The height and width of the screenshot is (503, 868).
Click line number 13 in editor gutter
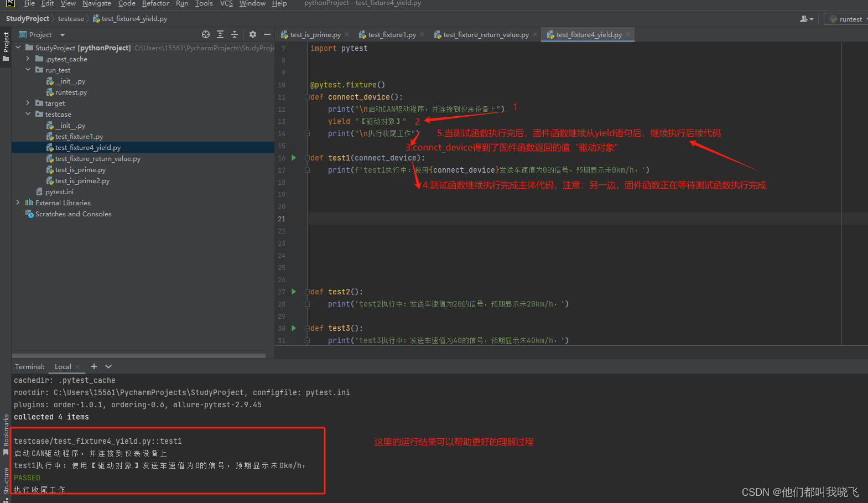(282, 122)
